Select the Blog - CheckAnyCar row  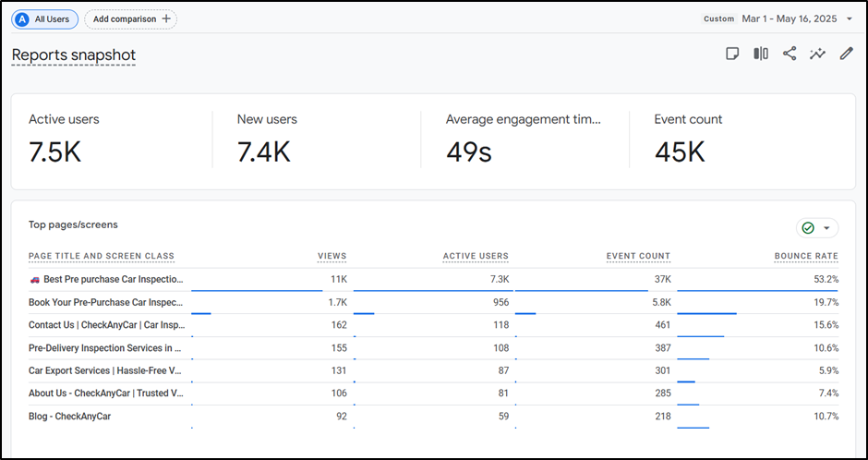(x=70, y=417)
